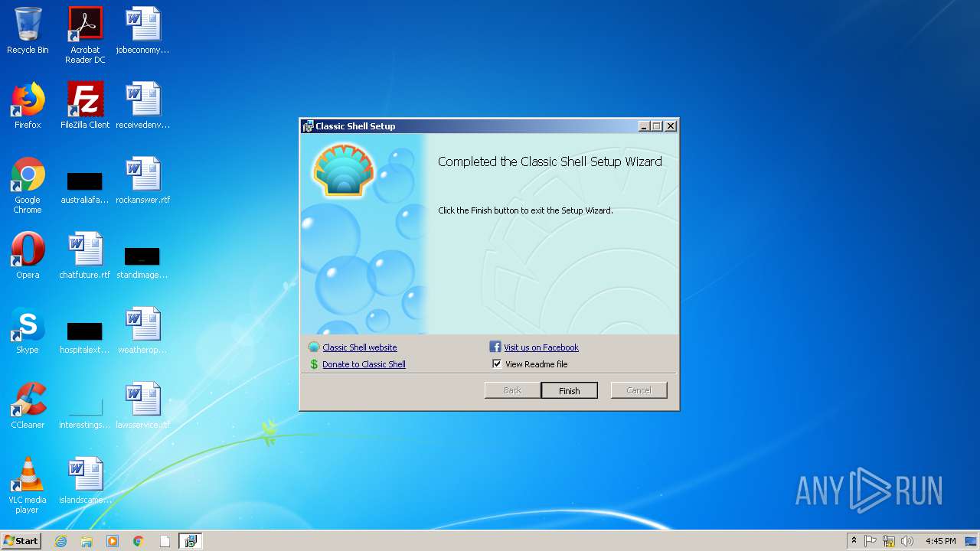Launch Chrome from the taskbar
Screen dimensions: 980x551
coord(139,541)
